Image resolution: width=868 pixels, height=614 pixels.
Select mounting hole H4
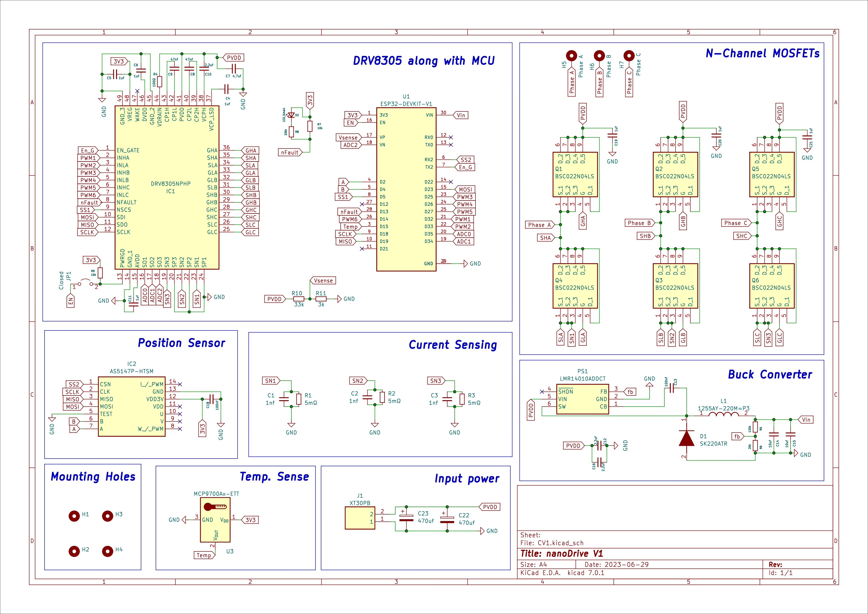tap(108, 551)
